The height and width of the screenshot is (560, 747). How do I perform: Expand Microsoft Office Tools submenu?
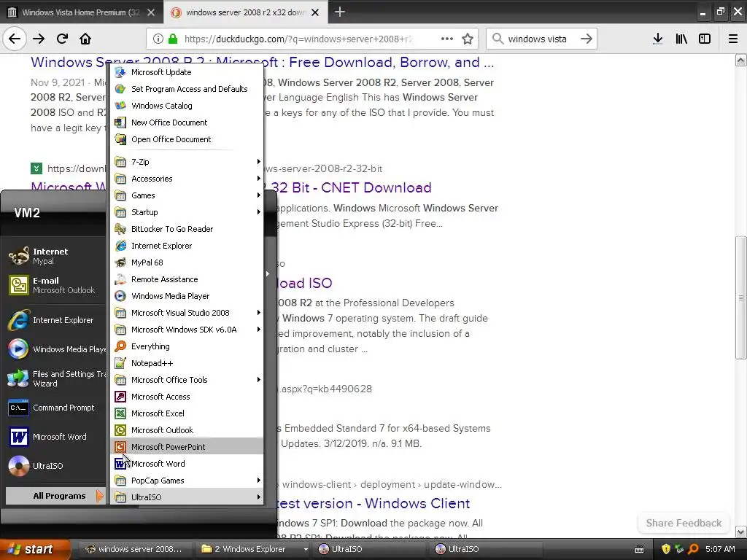tap(187, 379)
